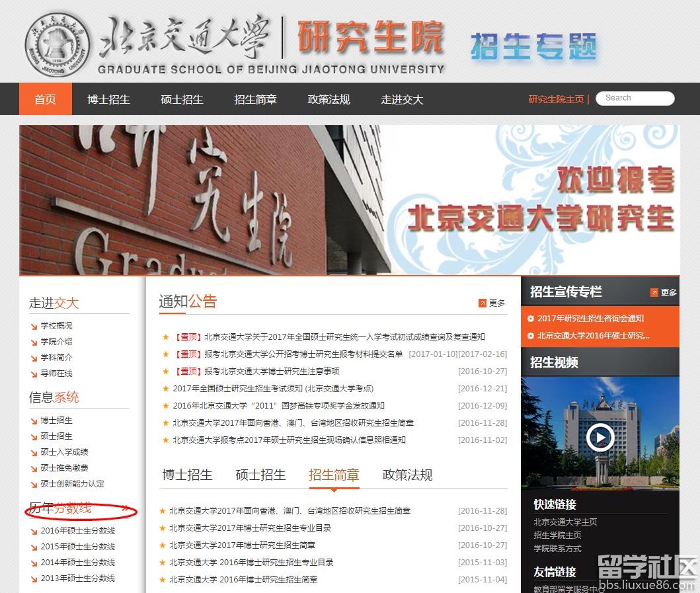This screenshot has width=700, height=593.
Task: Open the 硕士招生 item in top navigation bar
Action: coord(182,99)
